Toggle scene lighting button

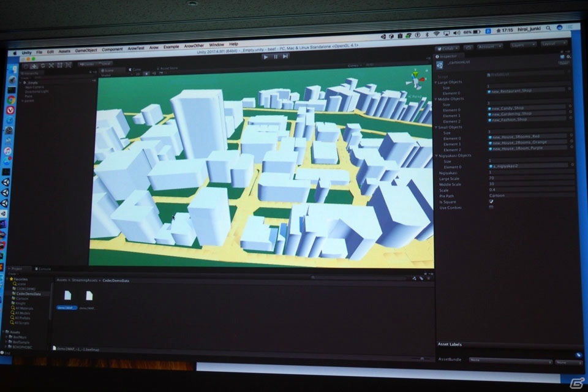click(146, 74)
